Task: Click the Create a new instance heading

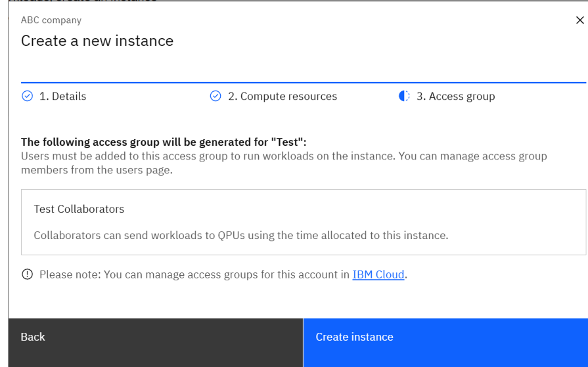Action: pos(97,41)
